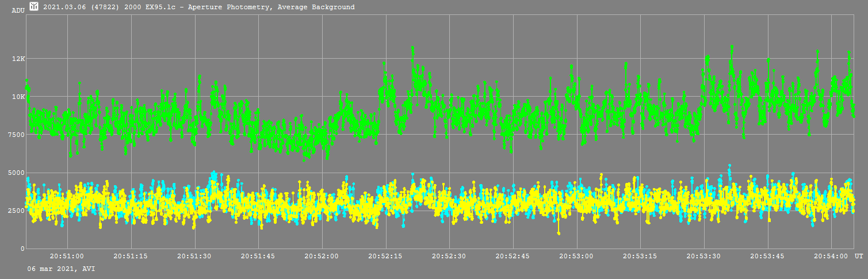
Task: Click the 'UT' time axis unit label
Action: point(858,255)
